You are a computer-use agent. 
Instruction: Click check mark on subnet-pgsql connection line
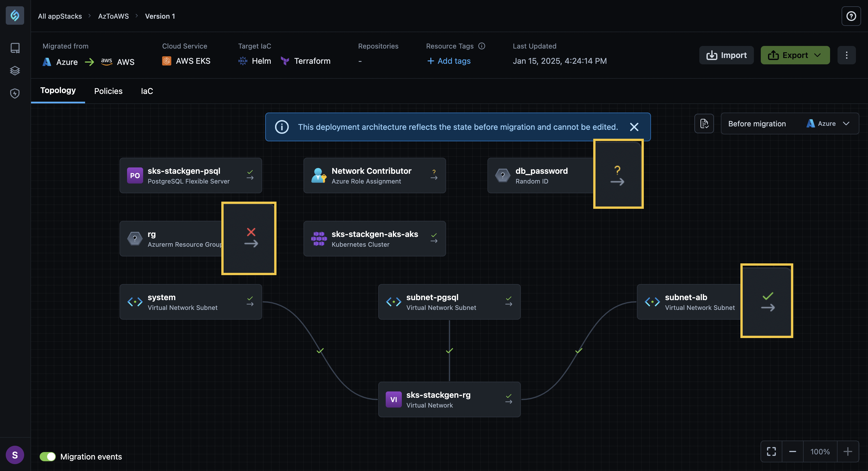click(449, 350)
